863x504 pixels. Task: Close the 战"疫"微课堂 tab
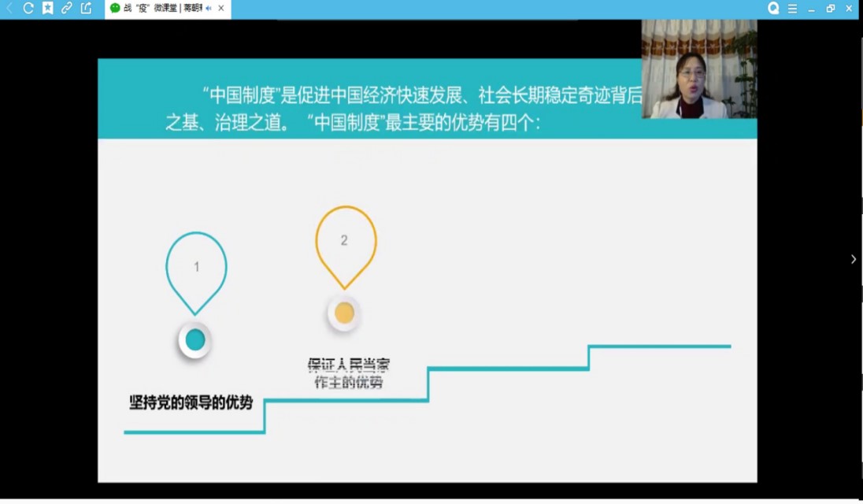(x=221, y=9)
